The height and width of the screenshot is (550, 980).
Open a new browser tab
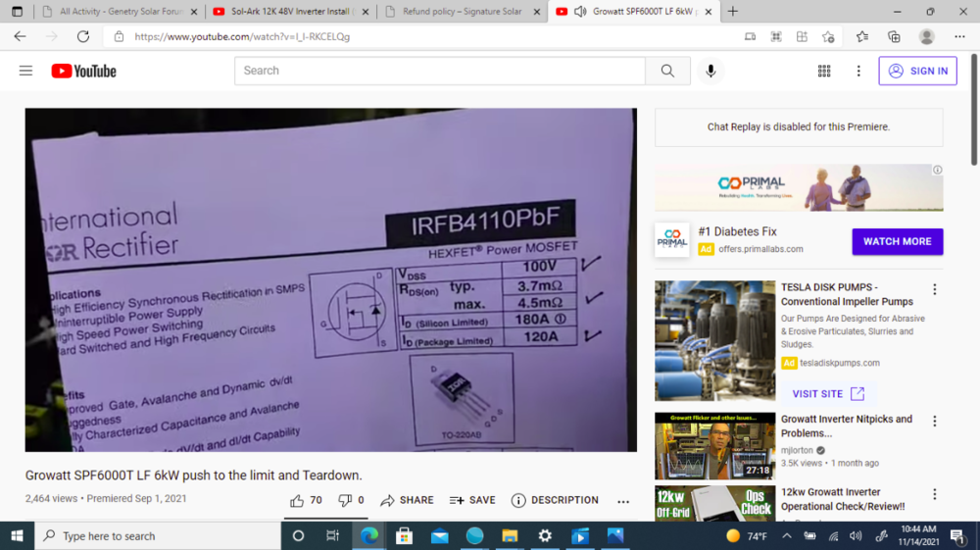[732, 11]
